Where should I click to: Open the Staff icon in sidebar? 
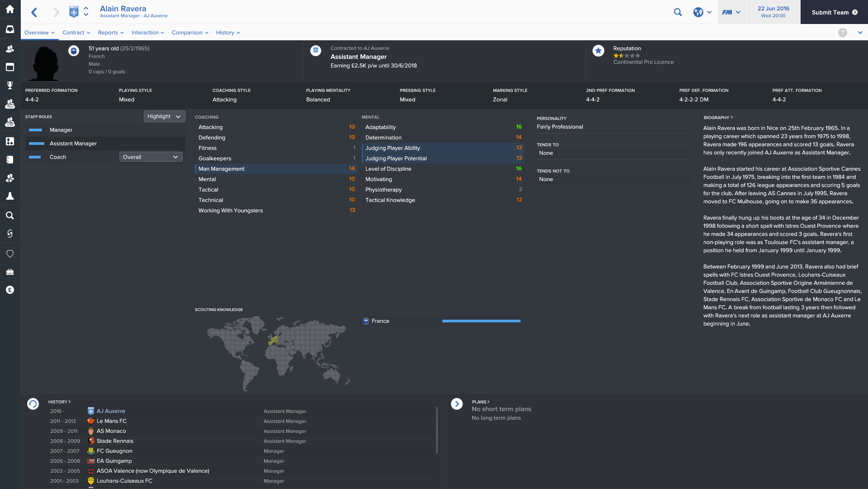[x=10, y=178]
